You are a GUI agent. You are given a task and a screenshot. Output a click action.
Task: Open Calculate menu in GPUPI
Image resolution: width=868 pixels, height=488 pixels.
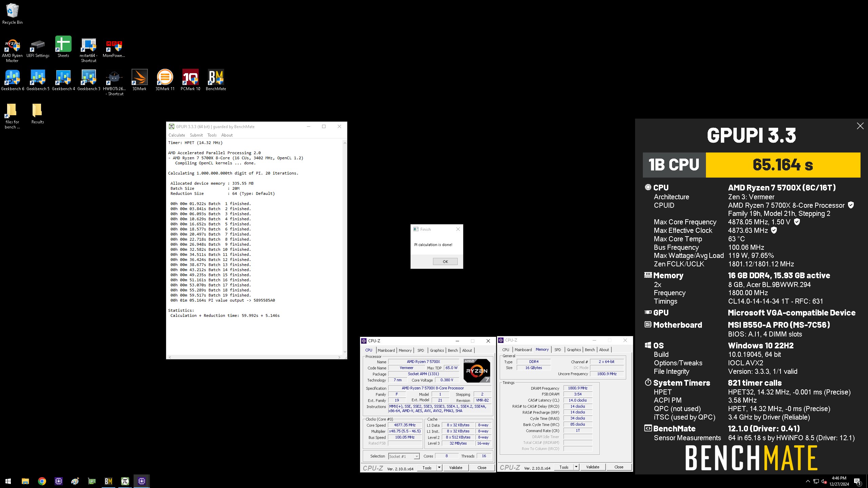[177, 135]
